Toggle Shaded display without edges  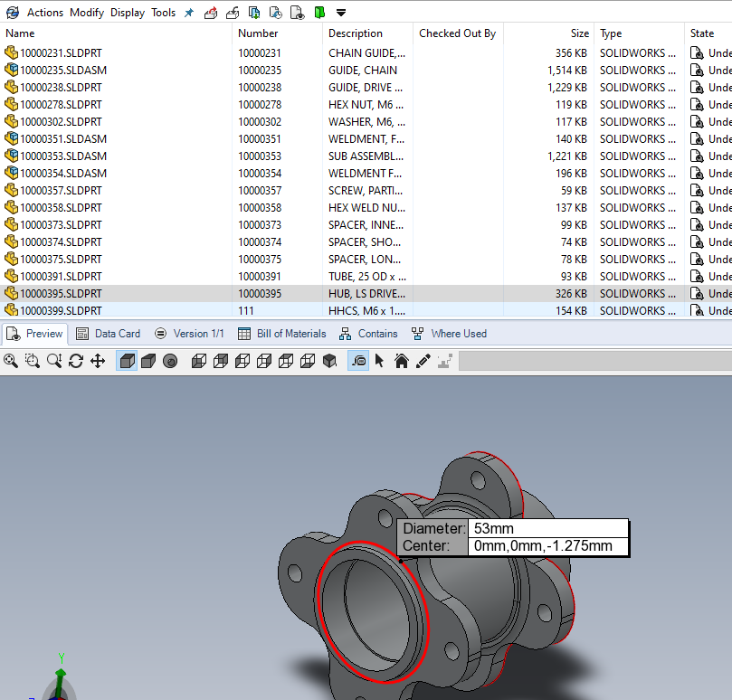pyautogui.click(x=148, y=361)
